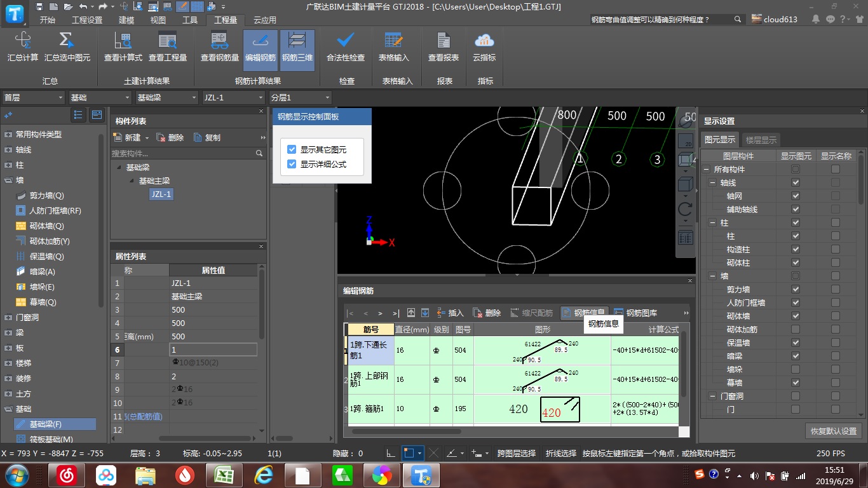The image size is (868, 488).
Task: Open Excel from the Windows taskbar
Action: 224,475
